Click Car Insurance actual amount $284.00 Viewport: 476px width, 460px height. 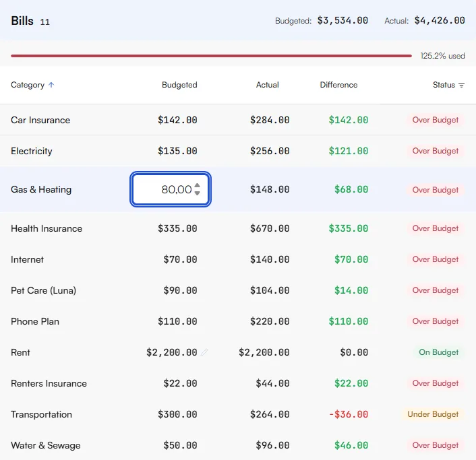(x=270, y=120)
